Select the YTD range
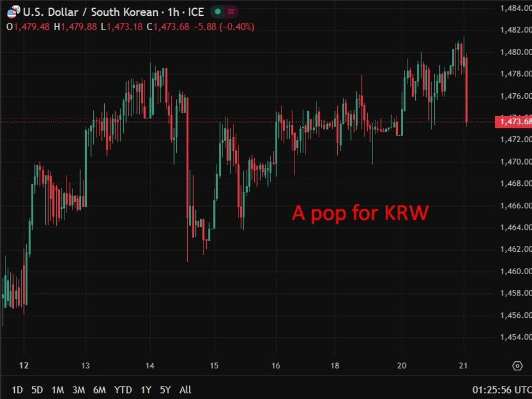 [123, 390]
